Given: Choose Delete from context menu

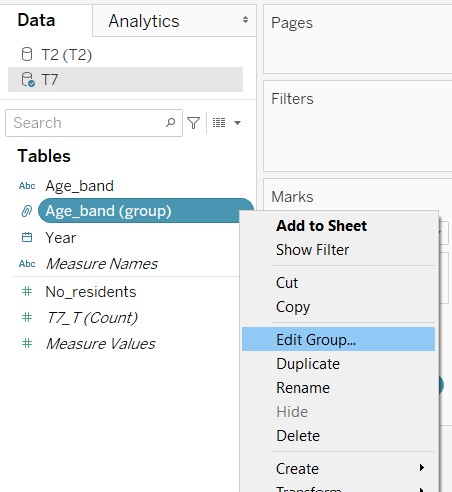Looking at the screenshot, I should (338, 436).
